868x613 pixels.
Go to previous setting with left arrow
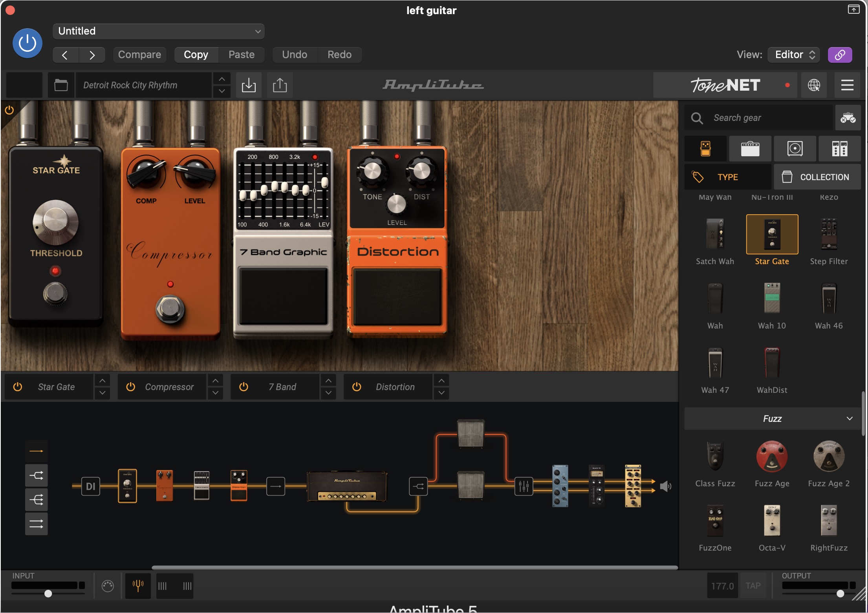(65, 55)
